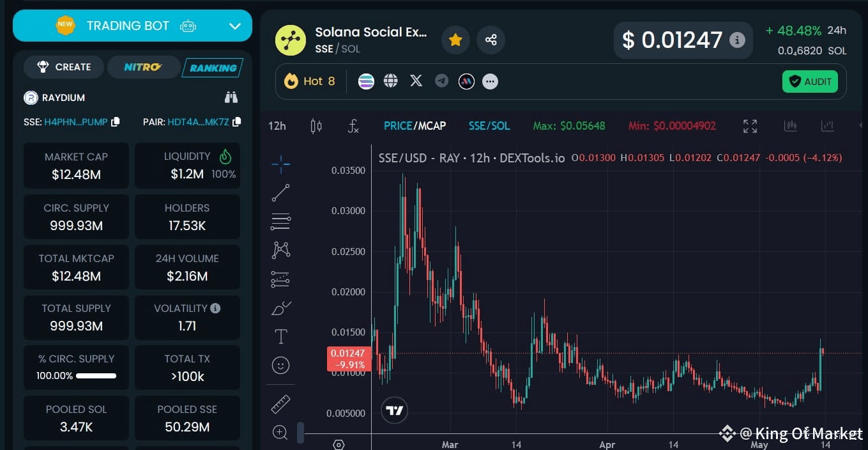Click the RAYDIUM exchange logo
The image size is (868, 450).
pos(31,98)
